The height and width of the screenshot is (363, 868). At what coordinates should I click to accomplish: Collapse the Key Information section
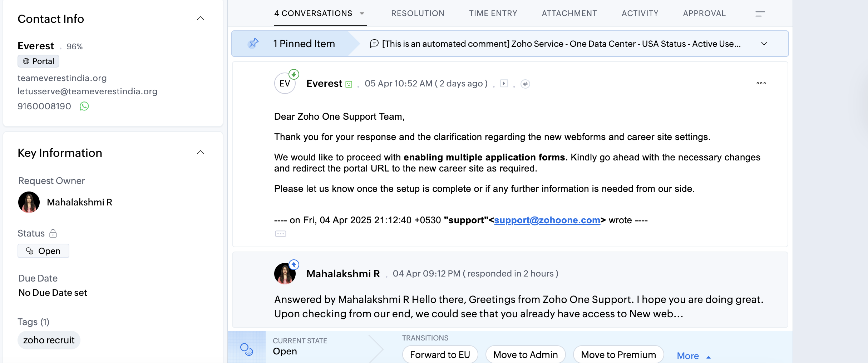[x=201, y=152]
